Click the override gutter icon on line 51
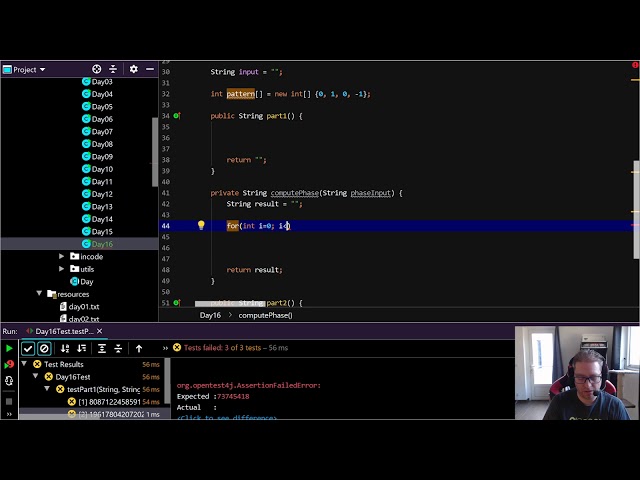This screenshot has height=480, width=640. tap(177, 303)
